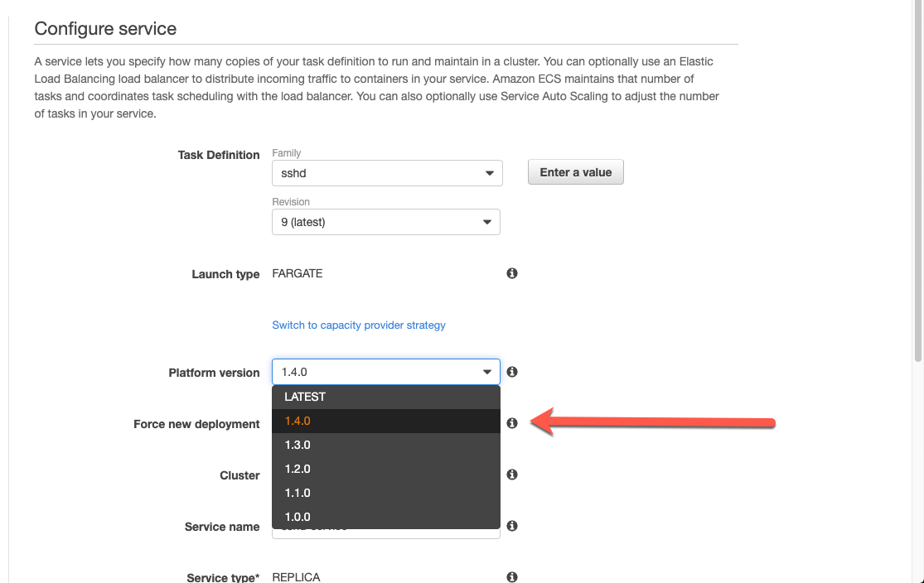Choose platform version 1.3.0
Viewport: 924px width, 583px height.
(386, 446)
